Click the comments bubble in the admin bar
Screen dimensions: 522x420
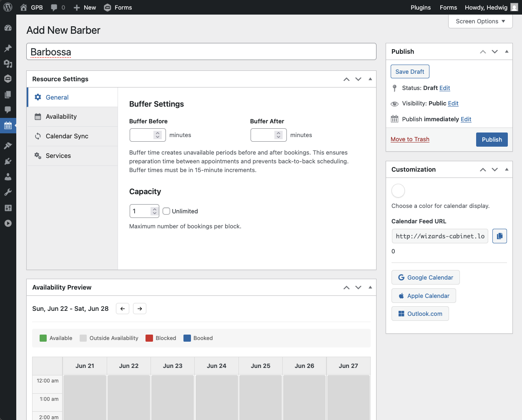[x=58, y=7]
